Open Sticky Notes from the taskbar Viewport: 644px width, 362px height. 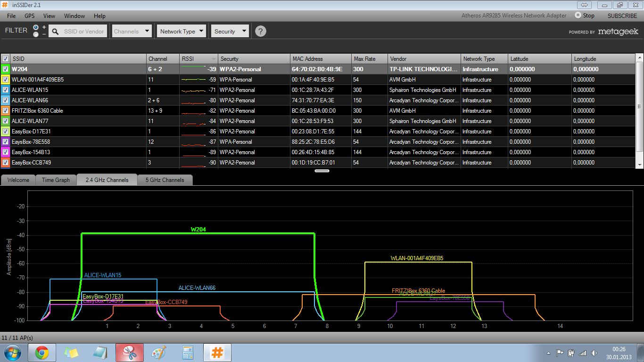71,353
